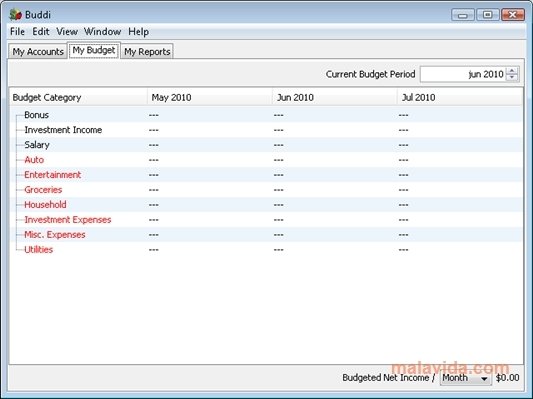Close the Buddi window
Screen dimensions: 533x399
pos(513,15)
